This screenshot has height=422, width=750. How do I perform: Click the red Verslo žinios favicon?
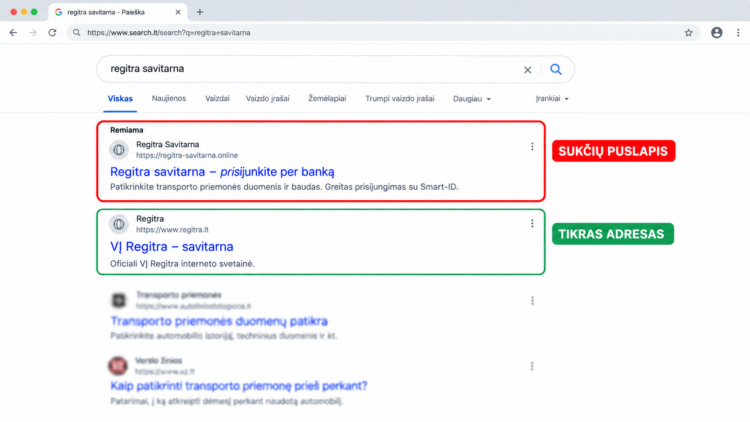[118, 366]
